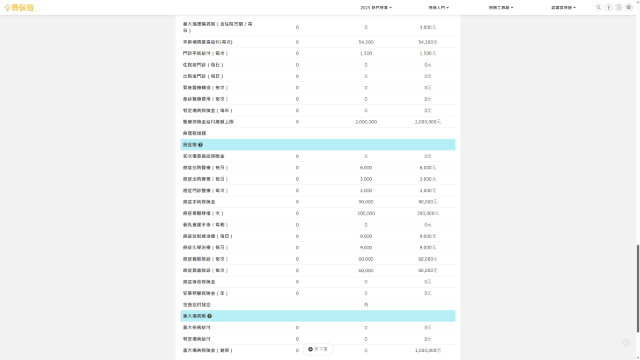This screenshot has width=640, height=360.
Task: Click the 1,000,000元 value in bottom row
Action: coord(428,351)
